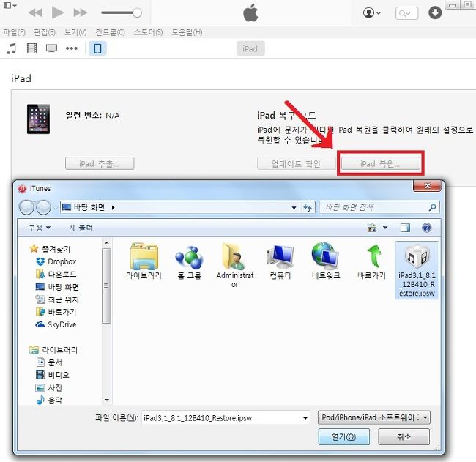Viewport: 476px width, 462px height.
Task: Open help with the question icon
Action: click(426, 228)
